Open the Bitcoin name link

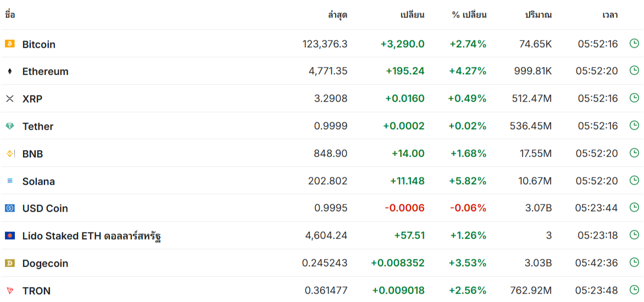(x=39, y=45)
